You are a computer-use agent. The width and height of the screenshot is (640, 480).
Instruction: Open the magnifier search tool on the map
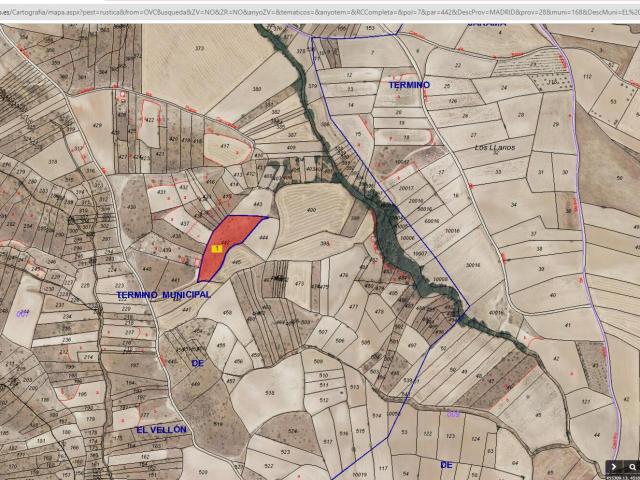(x=631, y=467)
